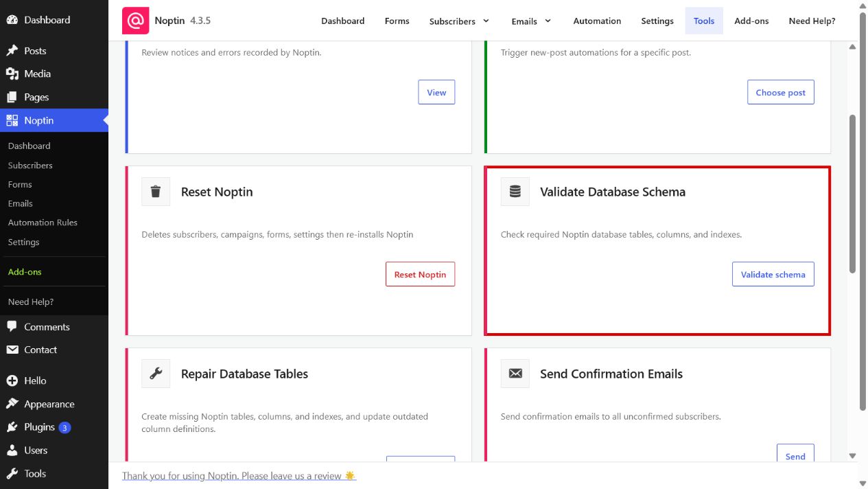Click the Send Confirmation Emails heading
This screenshot has width=868, height=489.
coord(611,374)
